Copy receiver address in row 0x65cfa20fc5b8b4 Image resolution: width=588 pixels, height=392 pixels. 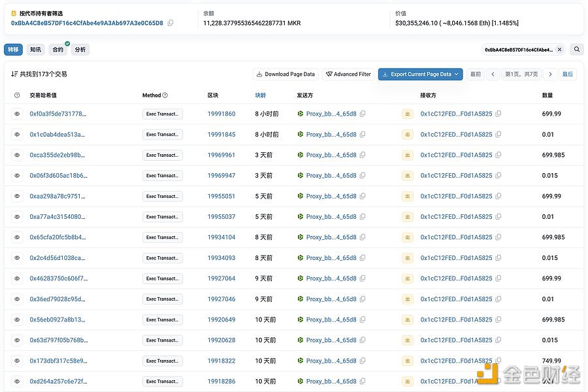tap(498, 237)
